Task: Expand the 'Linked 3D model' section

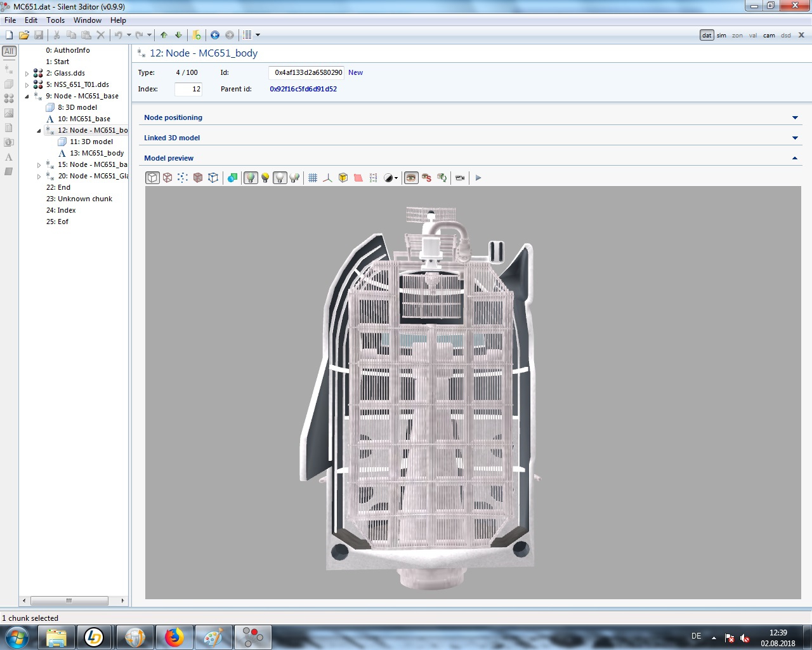Action: click(x=470, y=138)
